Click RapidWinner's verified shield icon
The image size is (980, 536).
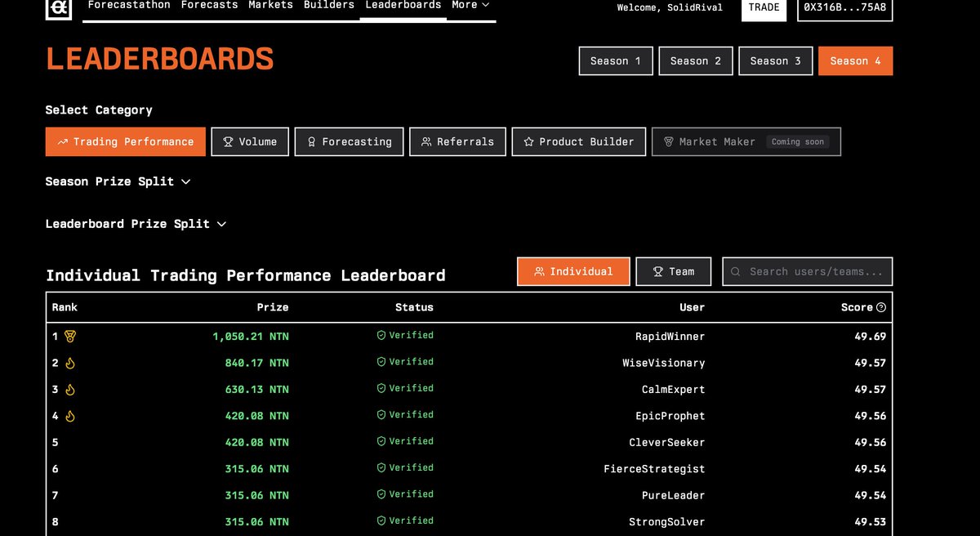(x=381, y=335)
